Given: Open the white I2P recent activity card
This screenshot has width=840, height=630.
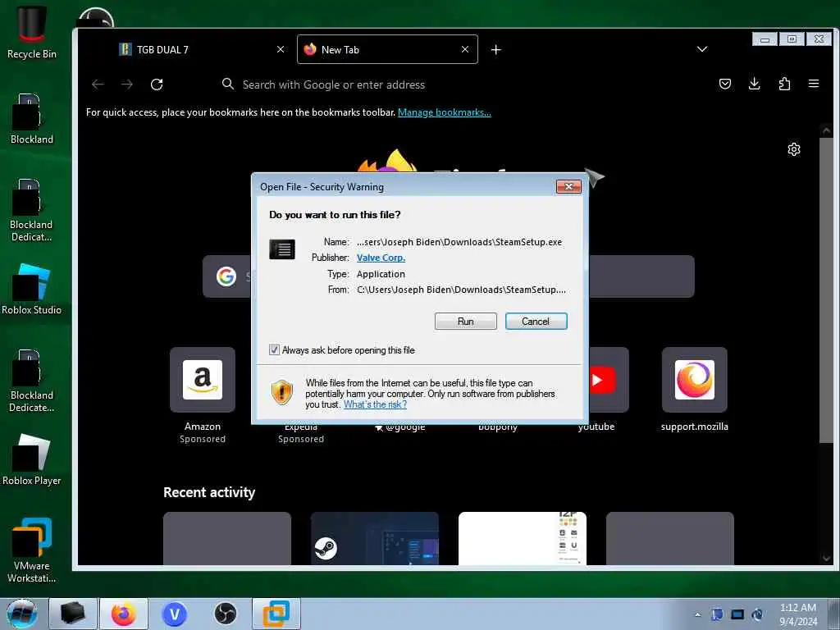Looking at the screenshot, I should pos(523,538).
